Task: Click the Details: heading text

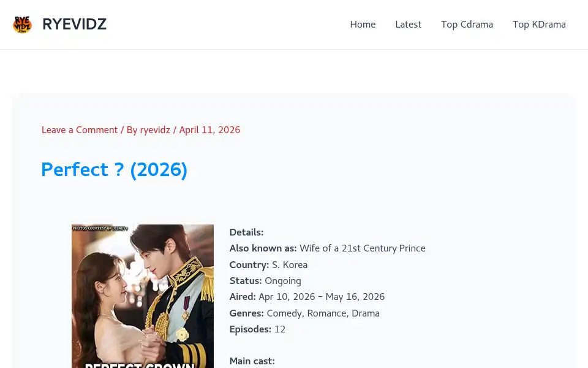Action: pos(246,232)
